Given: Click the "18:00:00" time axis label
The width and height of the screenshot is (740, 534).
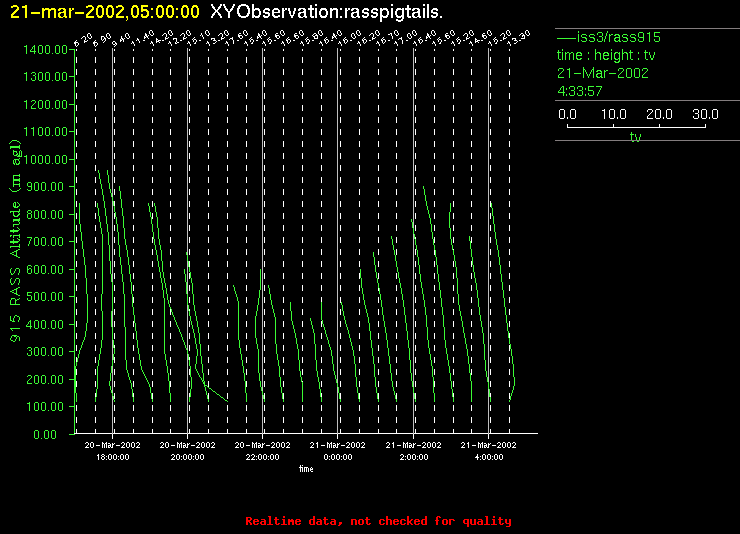Looking at the screenshot, I should click(113, 457).
